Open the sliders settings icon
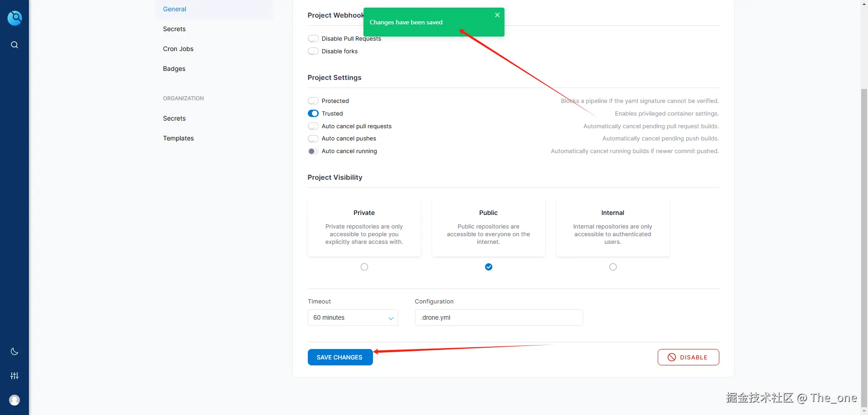Screen dimensions: 868x415 pyautogui.click(x=14, y=376)
